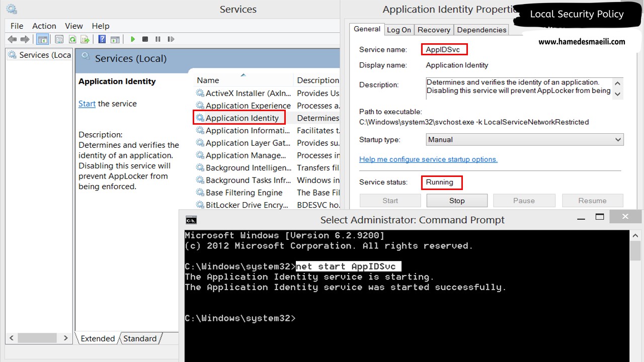The width and height of the screenshot is (644, 362).
Task: Click left arrow of tree pane scrollbar
Action: point(12,338)
